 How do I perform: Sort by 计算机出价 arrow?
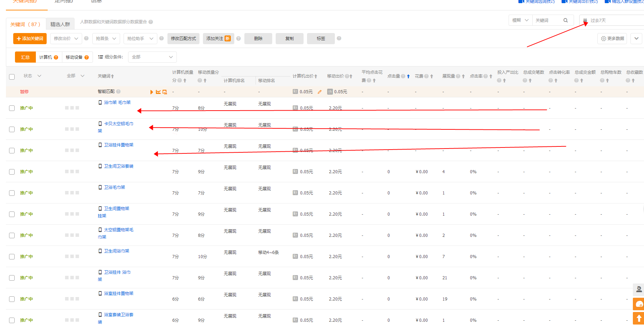point(316,76)
